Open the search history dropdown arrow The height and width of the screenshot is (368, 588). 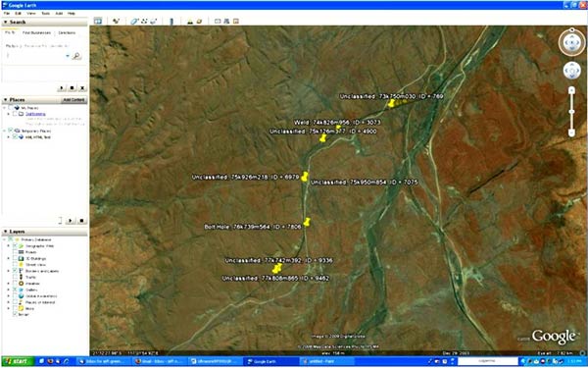[x=68, y=56]
